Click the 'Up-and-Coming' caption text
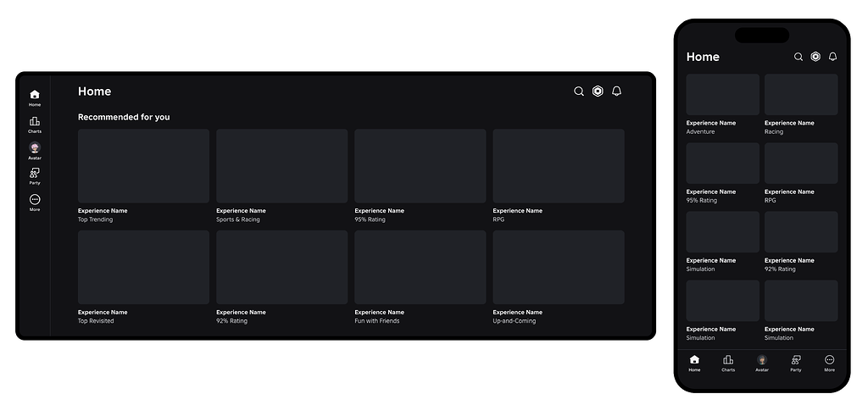868x416 pixels. (515, 321)
